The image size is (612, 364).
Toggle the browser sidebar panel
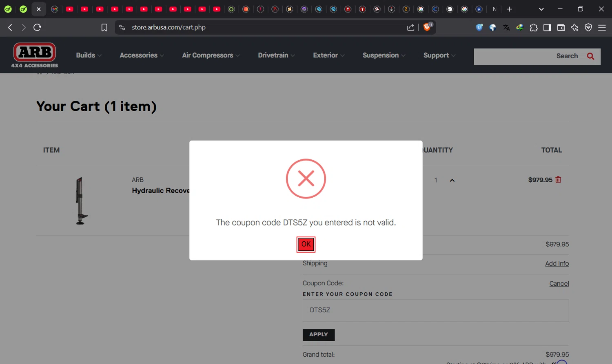[547, 27]
